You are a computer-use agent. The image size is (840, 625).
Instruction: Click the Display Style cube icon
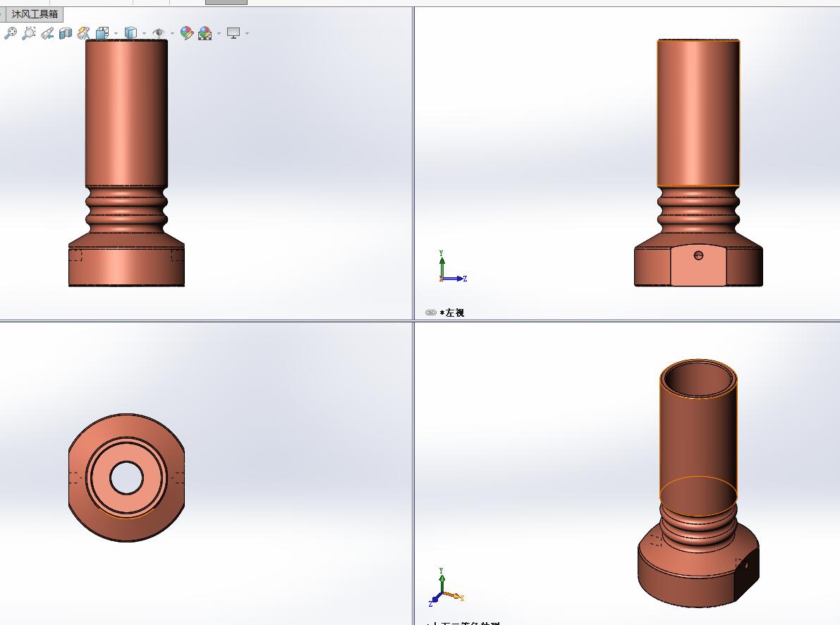coord(130,33)
